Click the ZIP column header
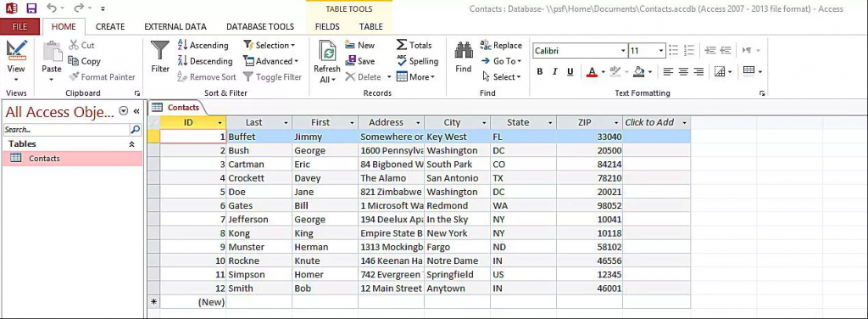Viewport: 868px width, 319px height. pyautogui.click(x=590, y=122)
